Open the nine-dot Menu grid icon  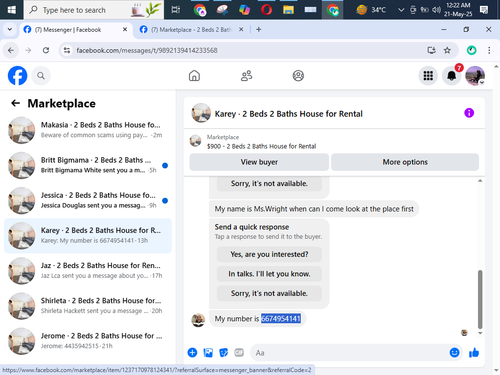click(428, 76)
